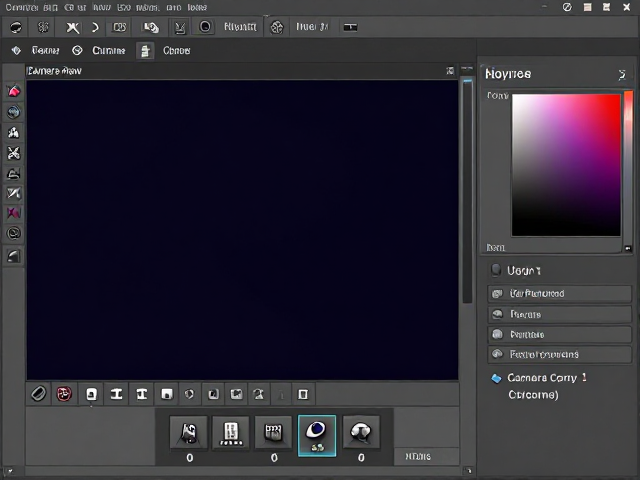Click the fourth row button under the Ugen label
The height and width of the screenshot is (480, 640).
[560, 354]
